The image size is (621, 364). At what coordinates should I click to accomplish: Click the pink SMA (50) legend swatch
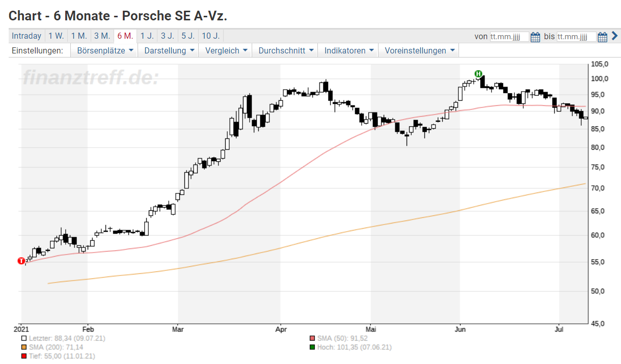point(312,338)
